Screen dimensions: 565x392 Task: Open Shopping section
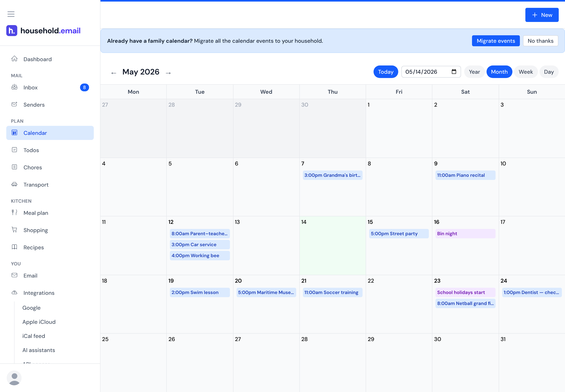point(50,230)
